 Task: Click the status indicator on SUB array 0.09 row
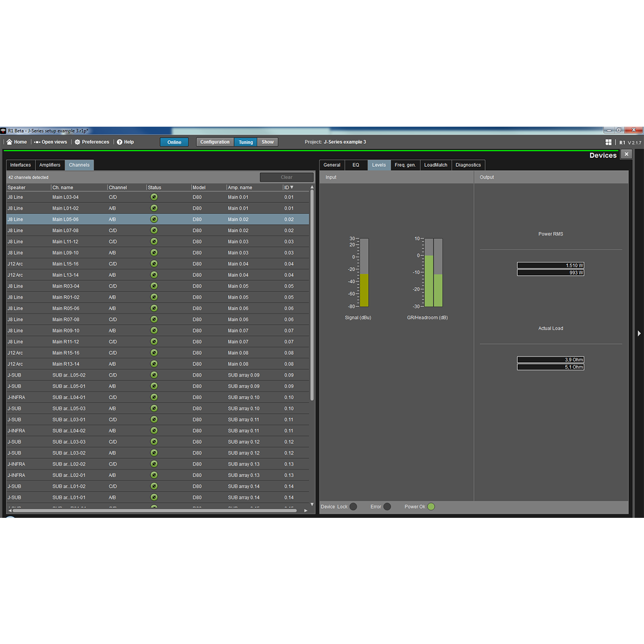click(x=154, y=375)
